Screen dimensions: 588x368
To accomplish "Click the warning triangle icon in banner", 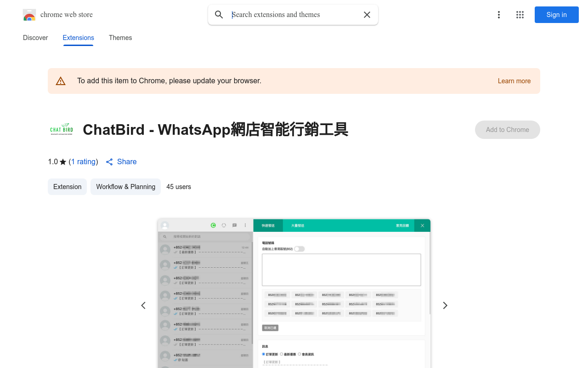I will tap(61, 81).
